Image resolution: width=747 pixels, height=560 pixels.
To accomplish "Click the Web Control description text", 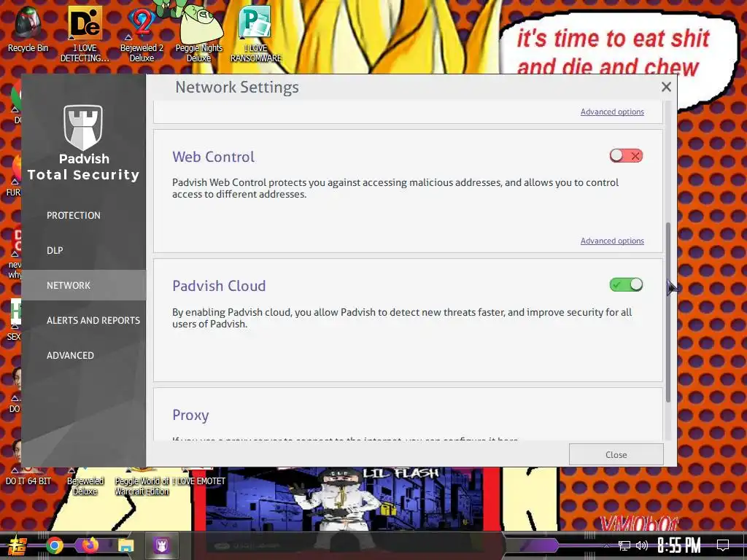I will tap(395, 189).
